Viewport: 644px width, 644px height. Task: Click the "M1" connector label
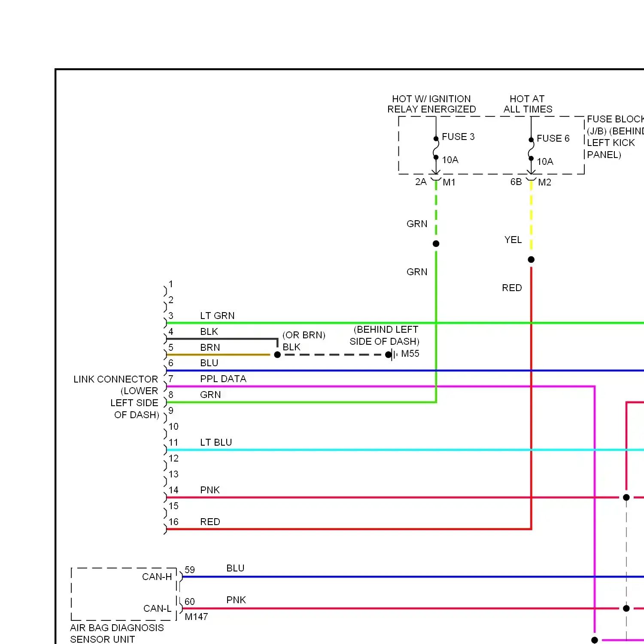449,182
